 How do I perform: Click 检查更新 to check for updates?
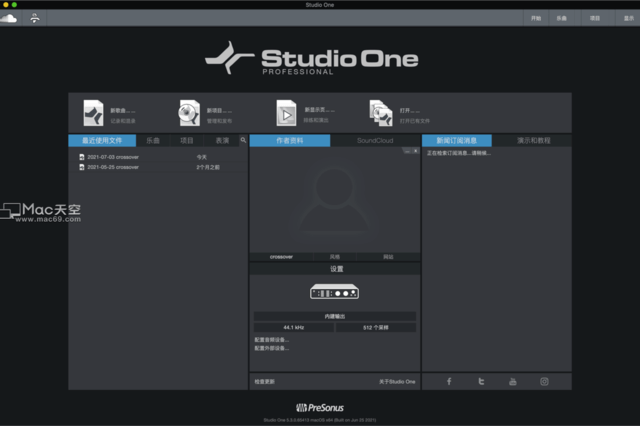[264, 382]
